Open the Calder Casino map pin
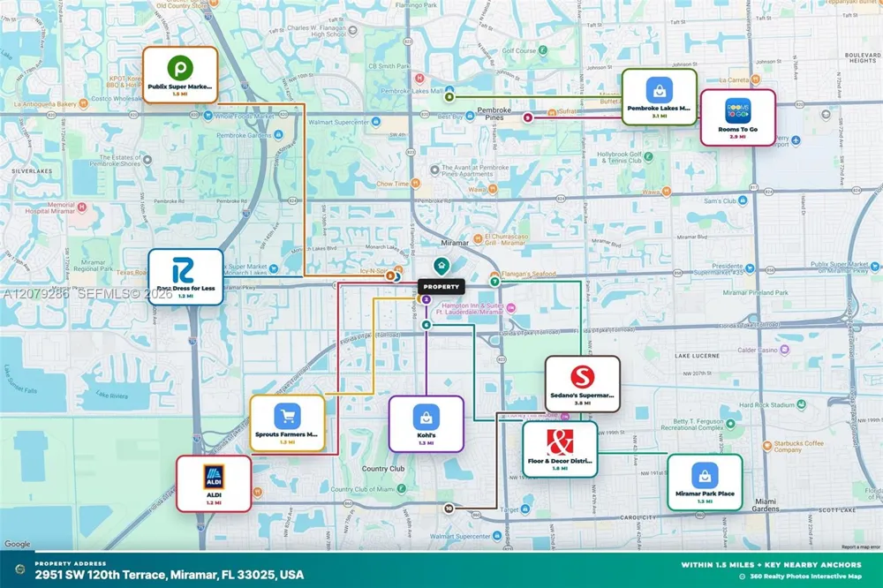Viewport: 883px width, 588px height. 784,351
